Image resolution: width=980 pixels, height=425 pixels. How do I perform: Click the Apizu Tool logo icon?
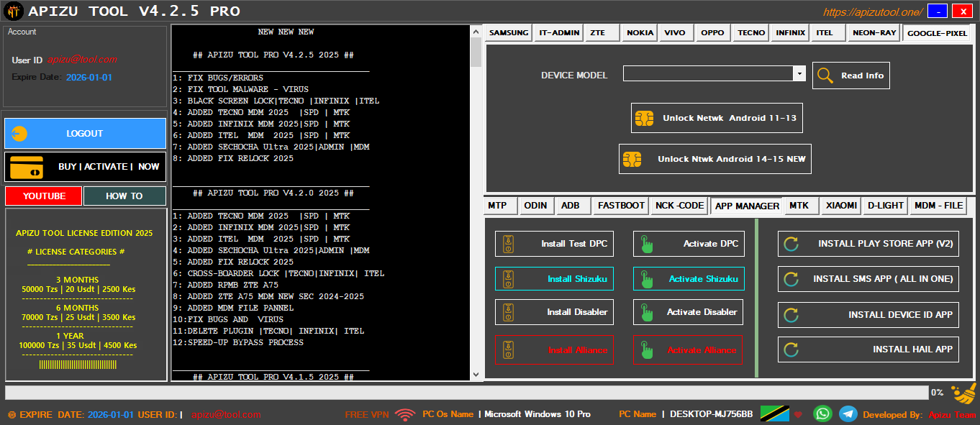point(14,12)
